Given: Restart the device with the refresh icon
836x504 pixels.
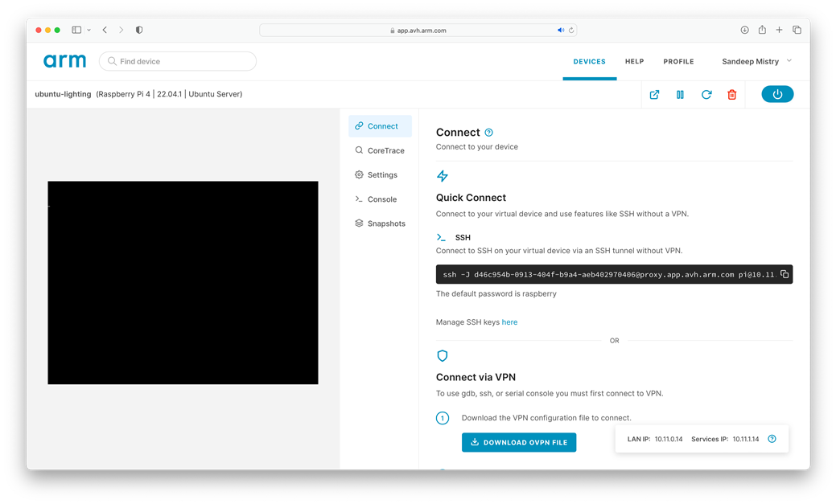Looking at the screenshot, I should coord(706,95).
